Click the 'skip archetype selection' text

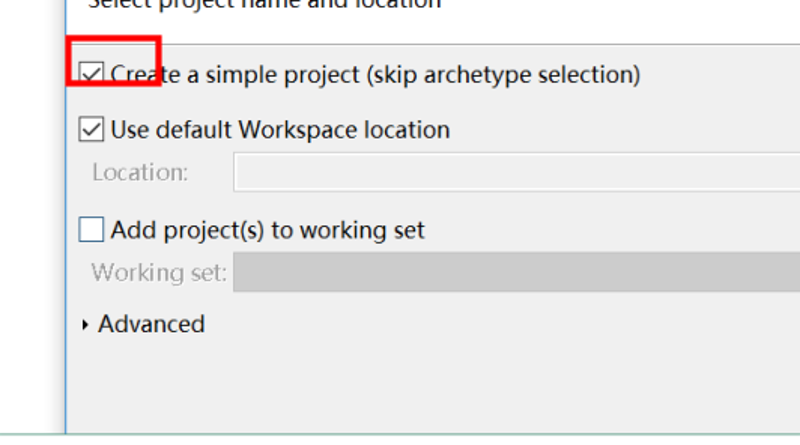click(503, 75)
